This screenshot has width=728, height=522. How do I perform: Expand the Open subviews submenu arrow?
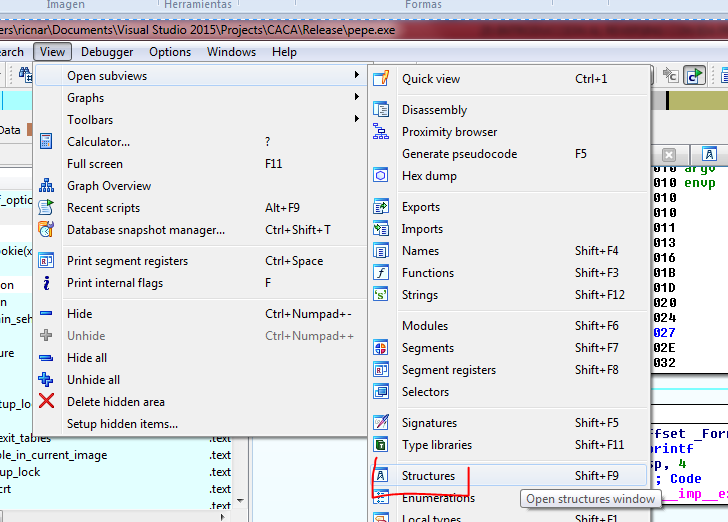pos(357,76)
